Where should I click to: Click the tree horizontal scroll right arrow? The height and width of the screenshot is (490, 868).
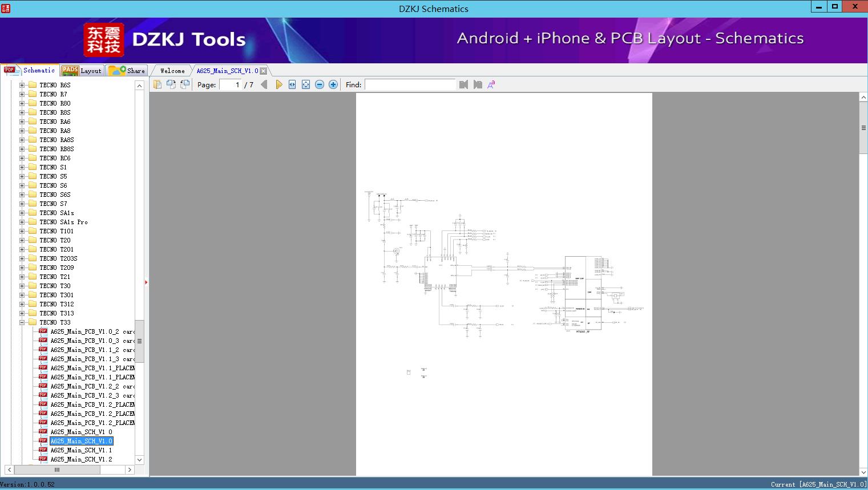(130, 469)
